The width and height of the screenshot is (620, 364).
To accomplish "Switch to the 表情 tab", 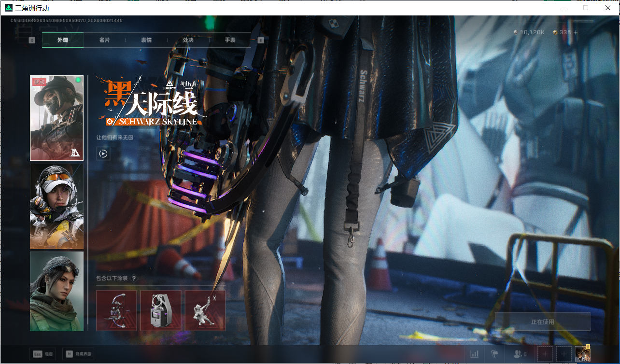I will point(146,40).
